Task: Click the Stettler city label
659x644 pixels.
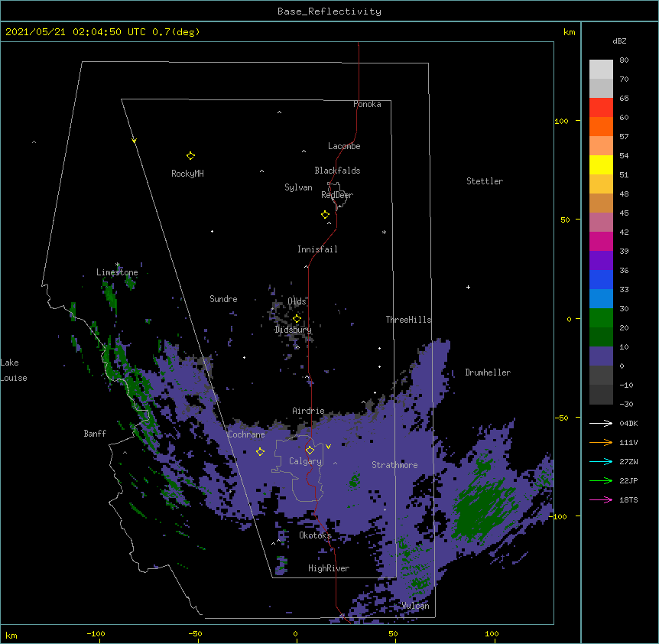Action: 485,181
